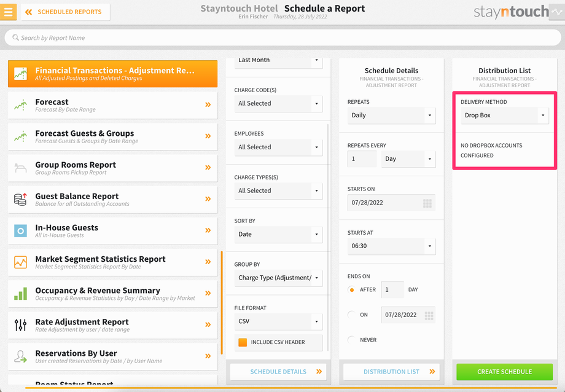Click the Financial Transactions report chart icon

pos(20,74)
